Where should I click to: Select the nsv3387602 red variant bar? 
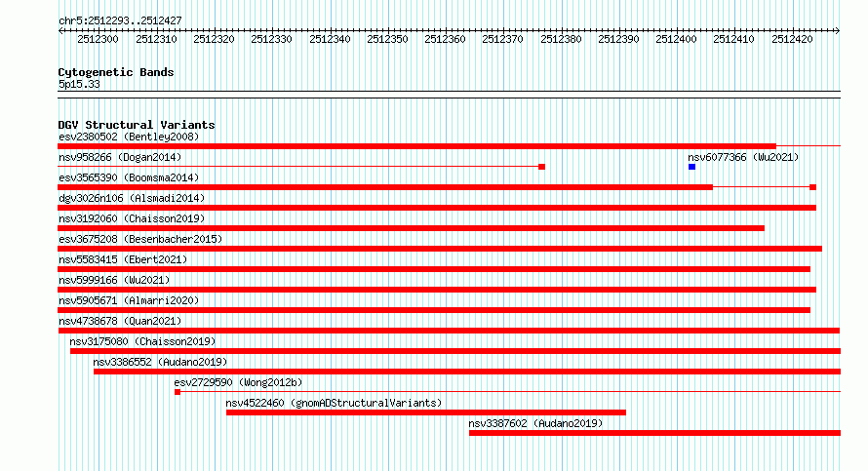pos(654,433)
